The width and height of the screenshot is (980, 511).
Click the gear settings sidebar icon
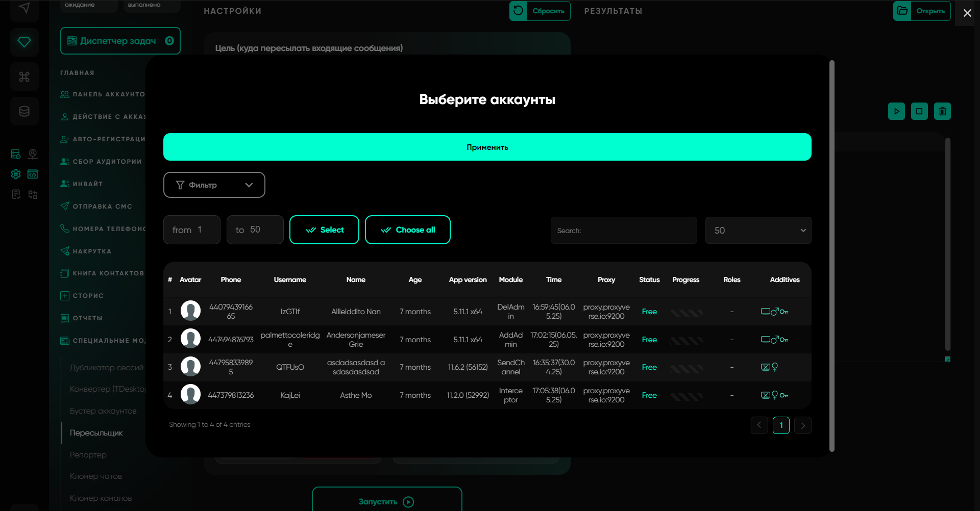pyautogui.click(x=16, y=174)
